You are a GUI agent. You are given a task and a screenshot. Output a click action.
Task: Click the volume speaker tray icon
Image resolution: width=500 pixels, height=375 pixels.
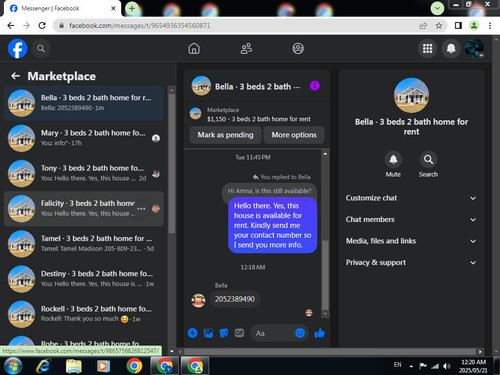[x=446, y=366]
